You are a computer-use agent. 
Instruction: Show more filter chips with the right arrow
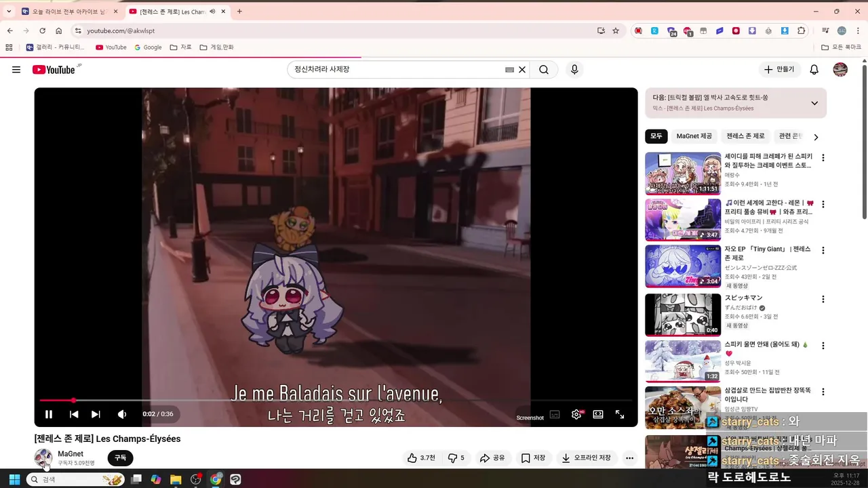816,137
